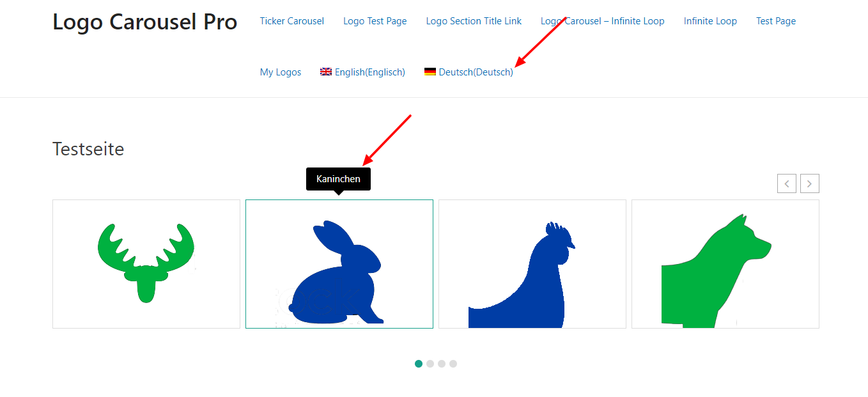Click the Logo Carousel Pro site title
Screen dimensions: 868x397
(x=144, y=22)
